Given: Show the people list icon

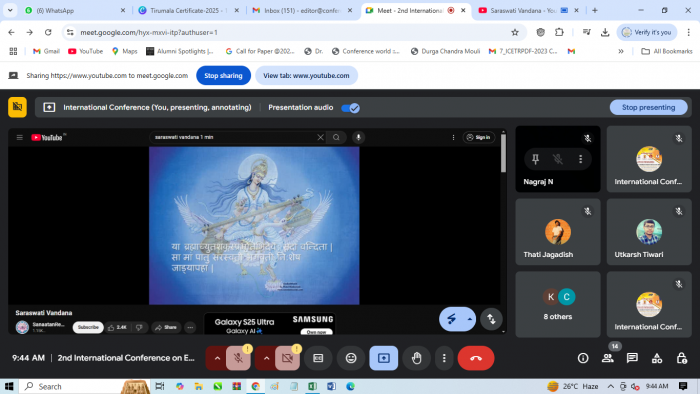Looking at the screenshot, I should click(608, 358).
